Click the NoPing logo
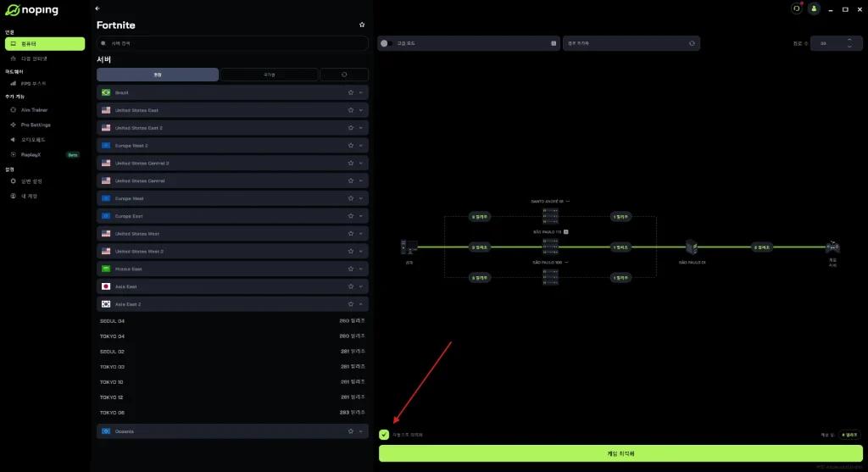868x472 pixels. click(x=32, y=10)
